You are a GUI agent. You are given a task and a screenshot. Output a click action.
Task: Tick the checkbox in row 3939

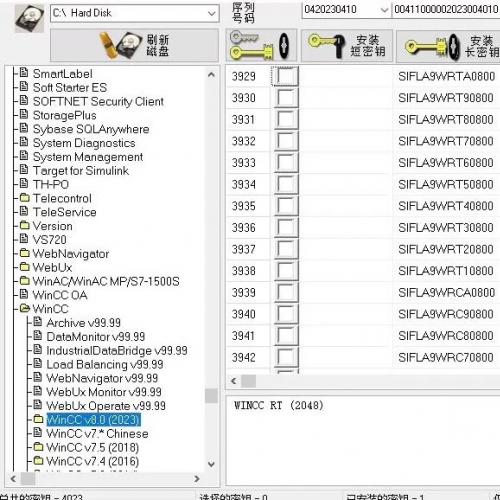click(286, 292)
